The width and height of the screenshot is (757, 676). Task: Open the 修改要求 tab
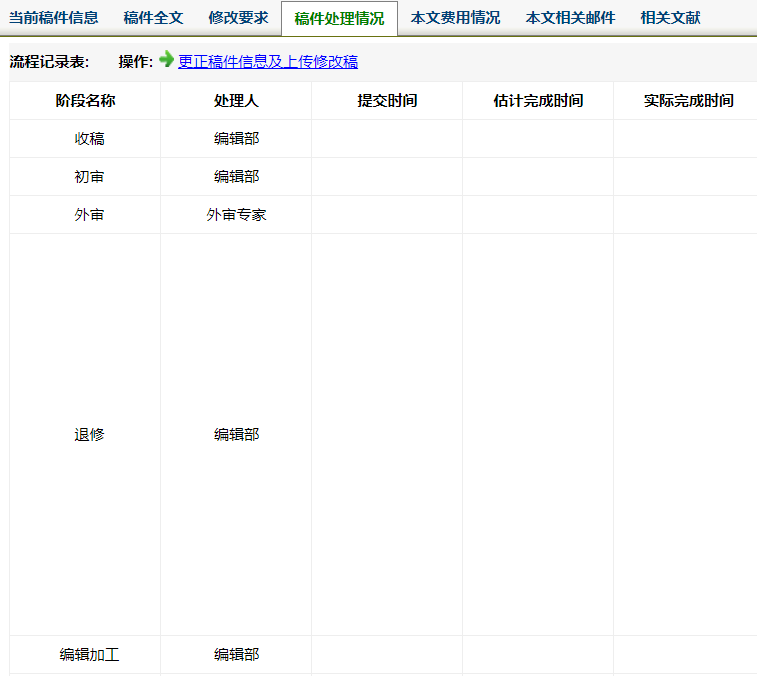click(x=238, y=18)
